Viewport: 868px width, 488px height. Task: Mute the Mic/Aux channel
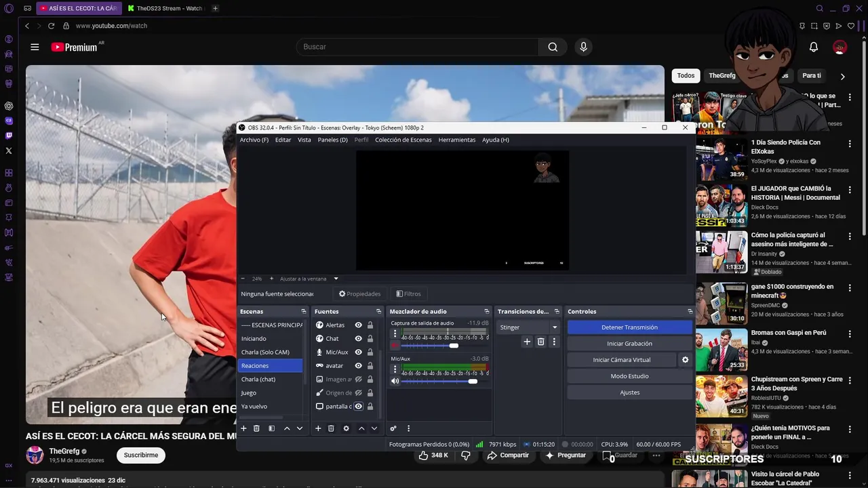coord(395,381)
